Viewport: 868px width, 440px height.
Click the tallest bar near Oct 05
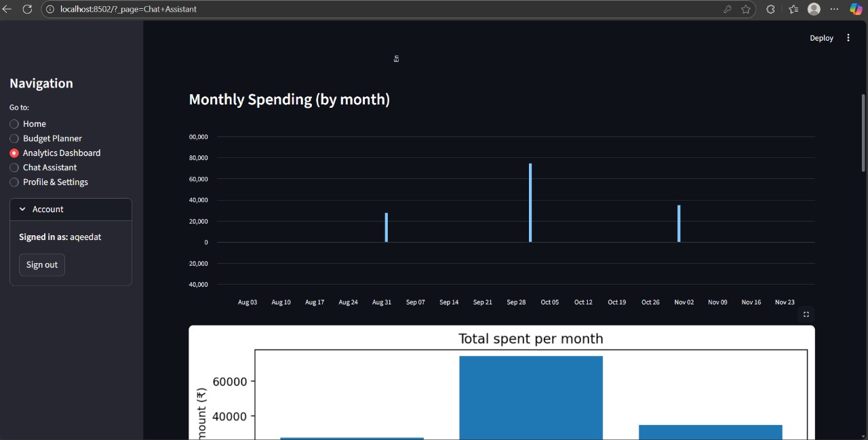[x=530, y=203]
